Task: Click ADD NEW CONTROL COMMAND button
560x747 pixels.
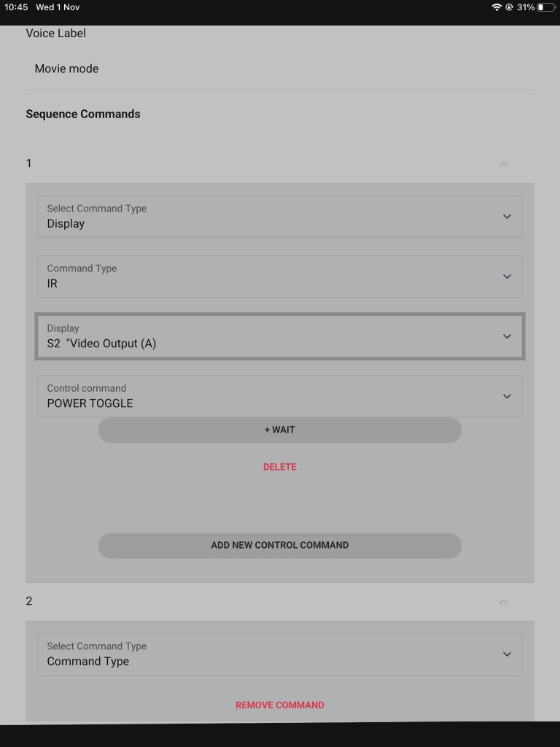Action: (x=280, y=545)
